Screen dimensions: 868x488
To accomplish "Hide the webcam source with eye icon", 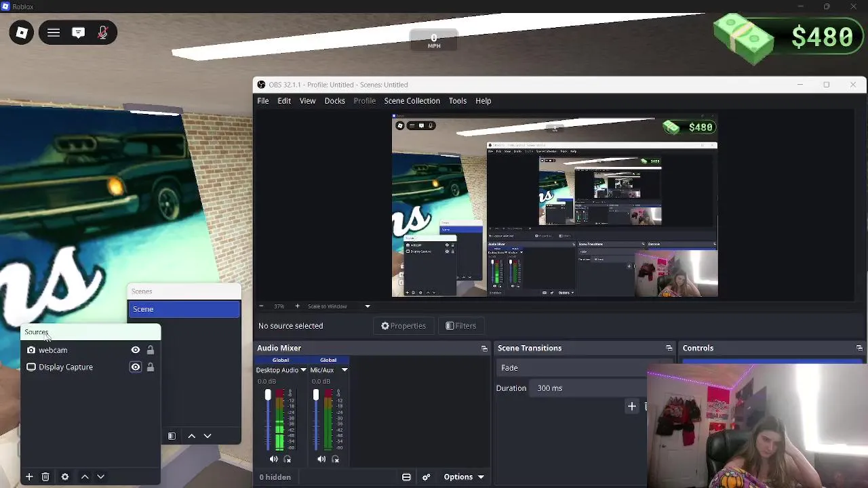I will (x=136, y=350).
